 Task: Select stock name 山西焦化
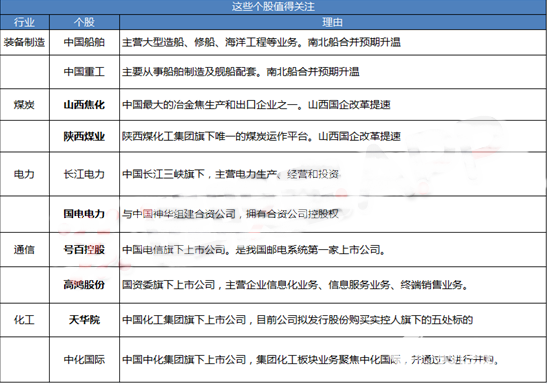click(x=84, y=105)
